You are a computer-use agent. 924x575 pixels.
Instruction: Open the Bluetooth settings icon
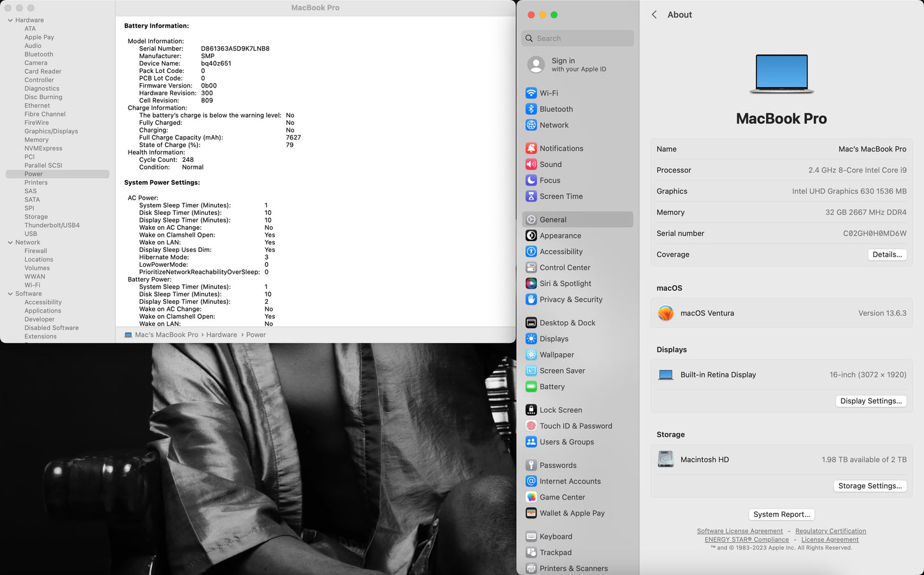(531, 109)
